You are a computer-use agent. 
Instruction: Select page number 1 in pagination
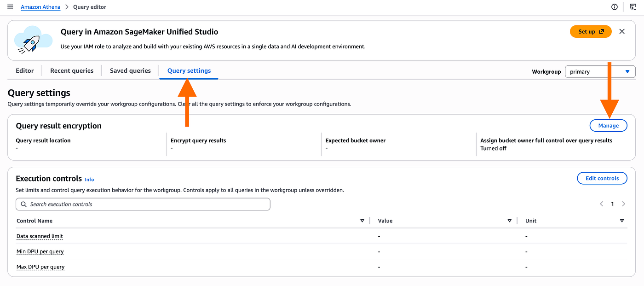coord(612,204)
